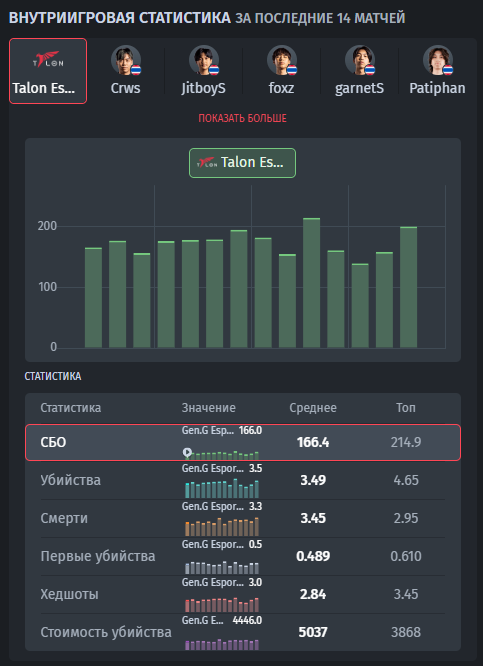Click the JitboyS player avatar
483x666 pixels.
pos(204,60)
